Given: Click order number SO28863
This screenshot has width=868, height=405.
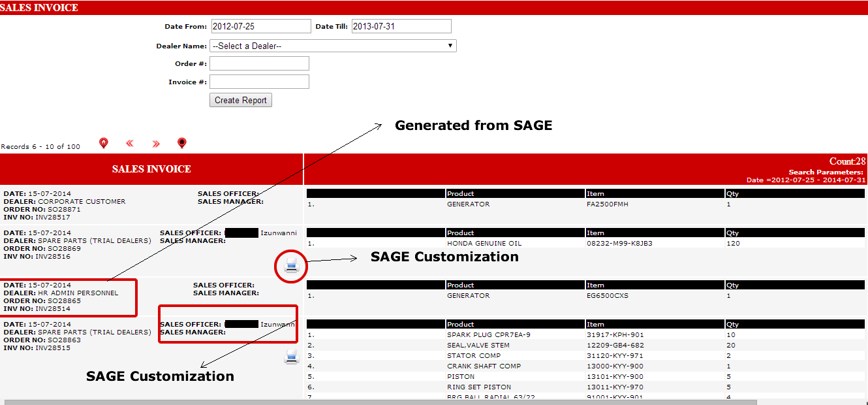Looking at the screenshot, I should (x=64, y=340).
